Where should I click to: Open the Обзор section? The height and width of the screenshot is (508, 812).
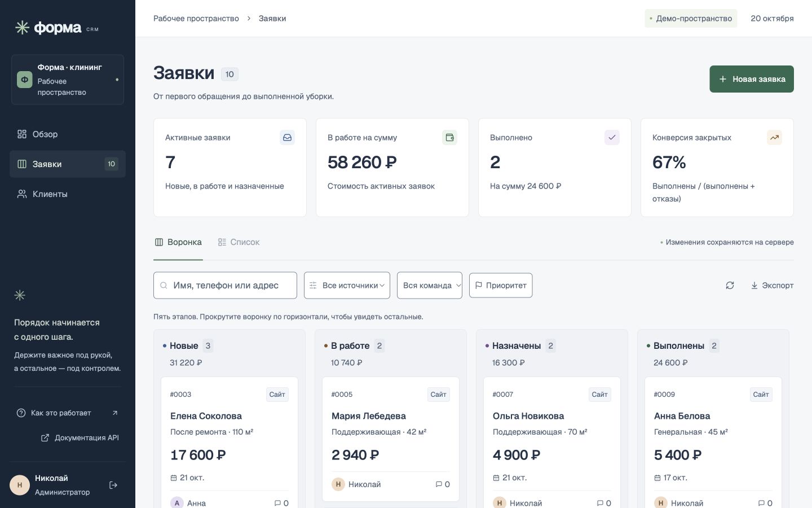click(x=68, y=134)
